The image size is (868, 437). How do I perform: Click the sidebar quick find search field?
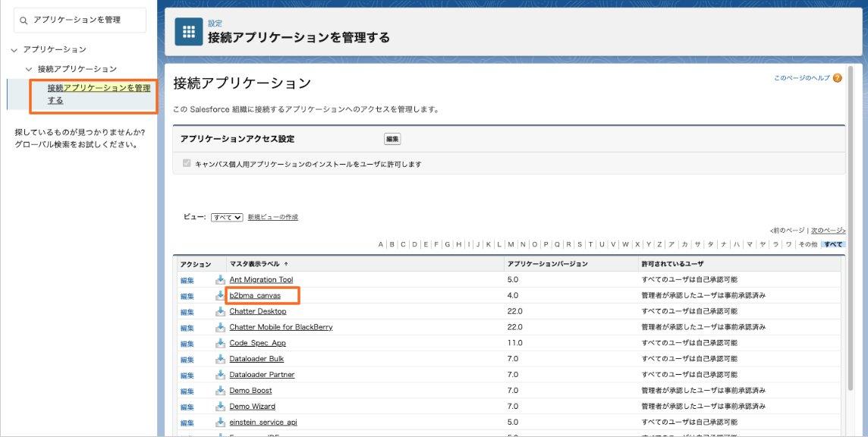(80, 20)
